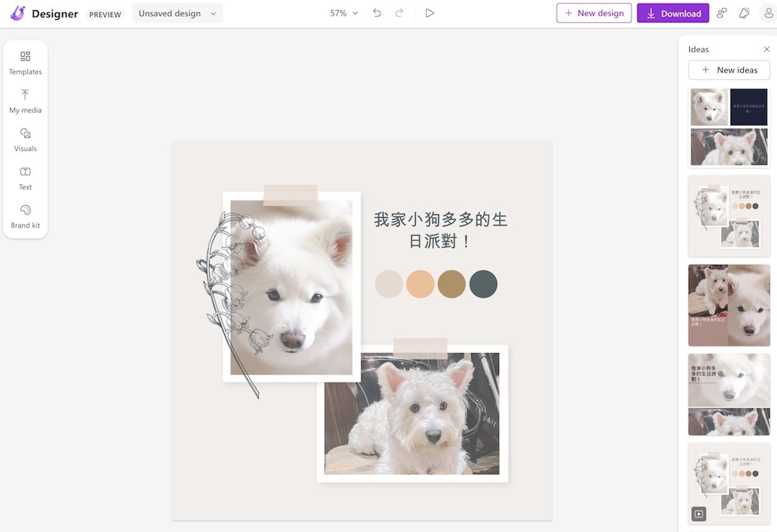This screenshot has height=532, width=777.
Task: Open the Templates panel
Action: 25,63
